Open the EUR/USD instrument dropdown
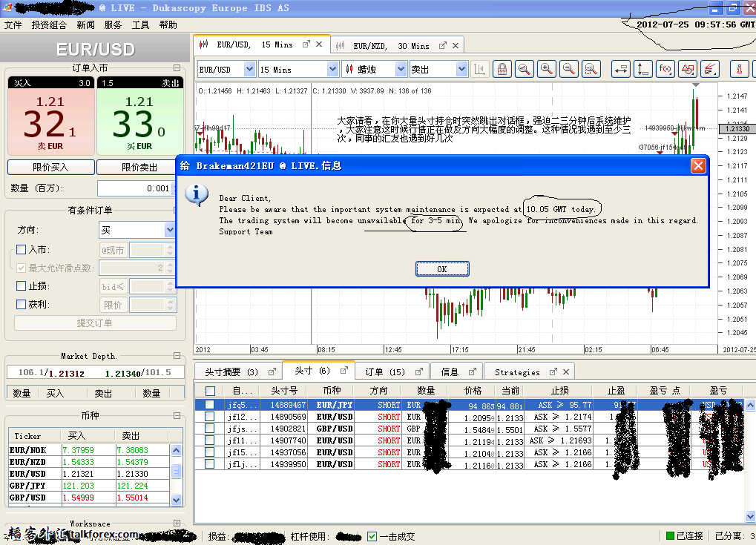Viewport: 756px width, 545px height. coord(249,70)
